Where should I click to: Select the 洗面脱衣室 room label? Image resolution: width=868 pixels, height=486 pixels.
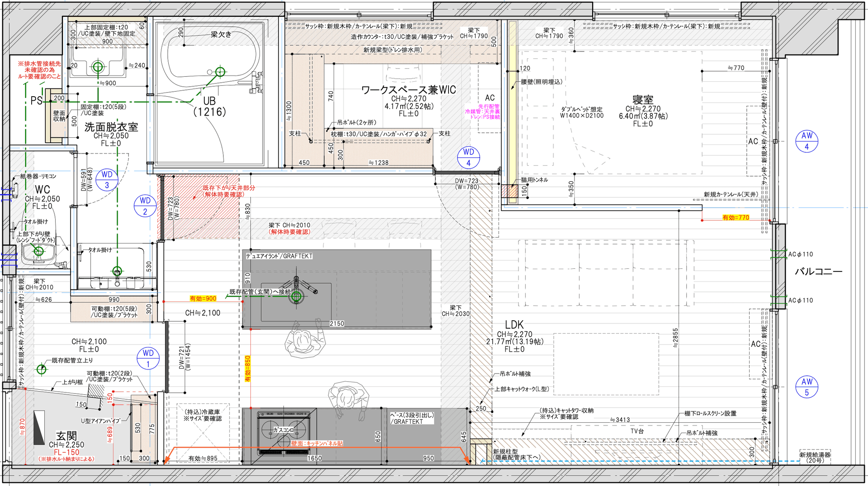[111, 127]
